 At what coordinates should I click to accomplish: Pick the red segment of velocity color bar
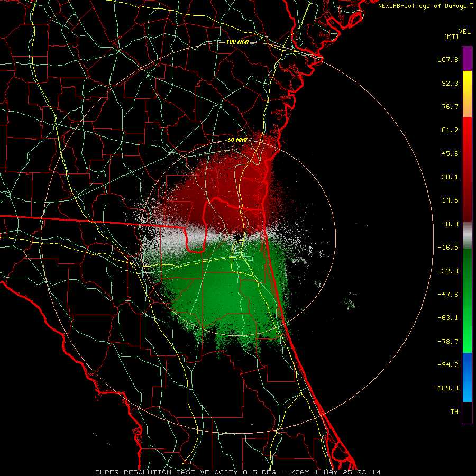point(467,169)
